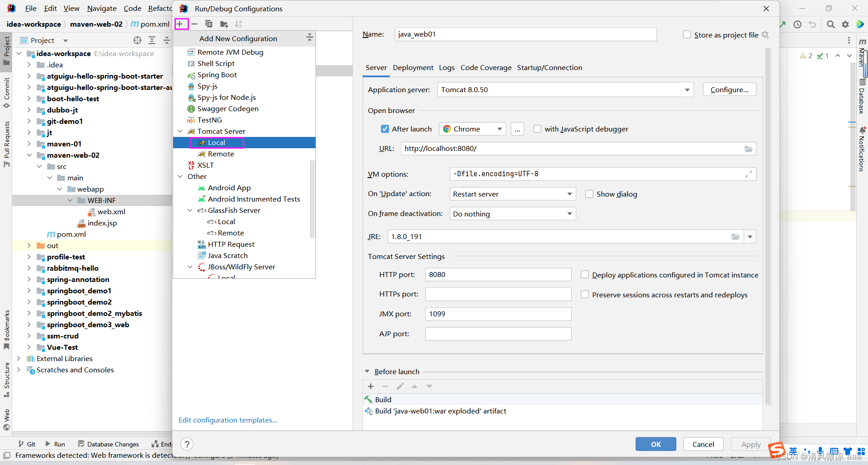The image size is (868, 465).
Task: Click the Apply button
Action: (751, 444)
